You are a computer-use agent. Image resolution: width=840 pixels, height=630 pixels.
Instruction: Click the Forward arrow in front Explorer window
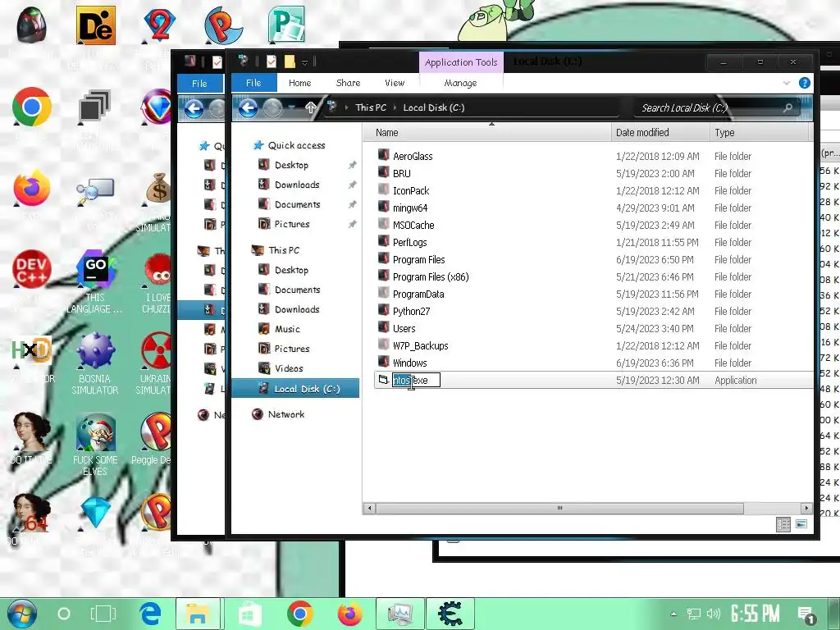tap(272, 107)
